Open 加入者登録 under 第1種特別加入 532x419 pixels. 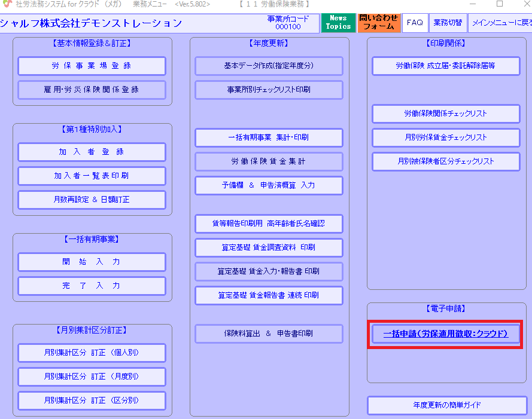click(x=92, y=152)
